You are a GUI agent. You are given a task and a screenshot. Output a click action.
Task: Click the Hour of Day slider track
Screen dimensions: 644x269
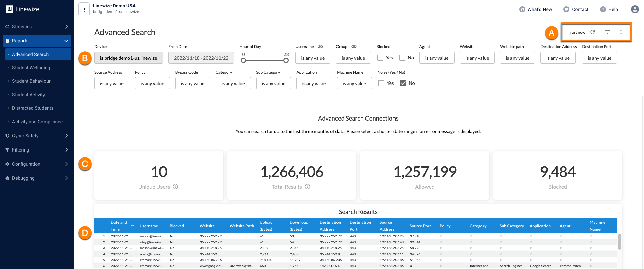pyautogui.click(x=265, y=60)
